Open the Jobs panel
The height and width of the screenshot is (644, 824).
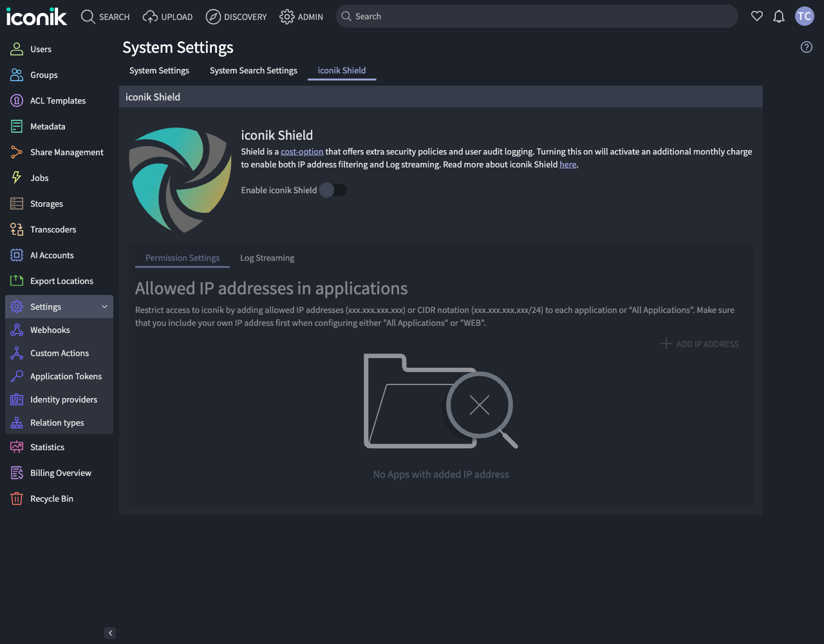40,178
